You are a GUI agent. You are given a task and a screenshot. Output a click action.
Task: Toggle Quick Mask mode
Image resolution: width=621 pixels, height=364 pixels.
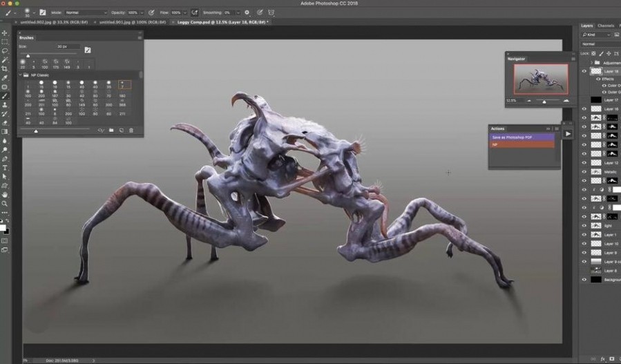pos(5,241)
